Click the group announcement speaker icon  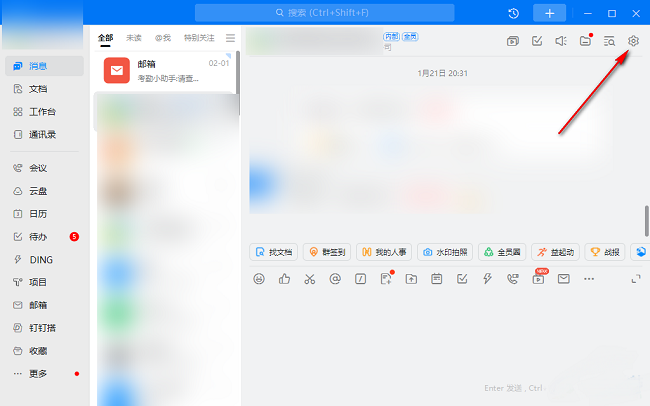tap(561, 41)
